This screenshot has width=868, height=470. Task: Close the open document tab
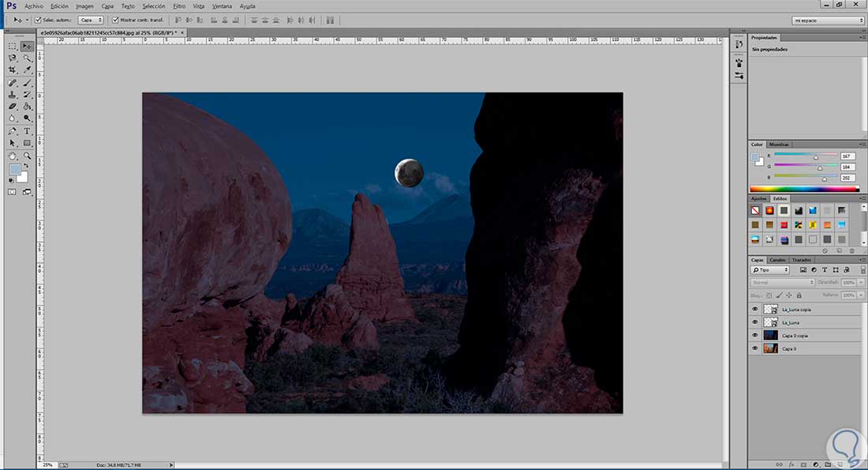[x=183, y=32]
